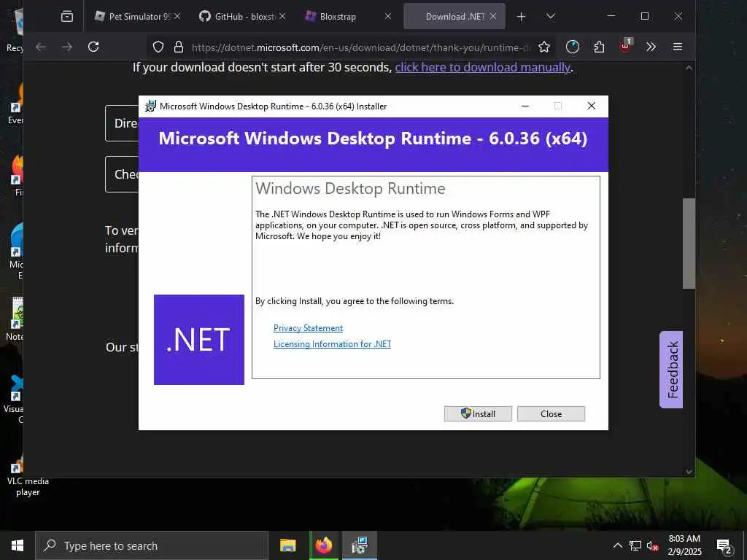Click the browser Forward arrow
The image size is (747, 560).
coord(67,47)
